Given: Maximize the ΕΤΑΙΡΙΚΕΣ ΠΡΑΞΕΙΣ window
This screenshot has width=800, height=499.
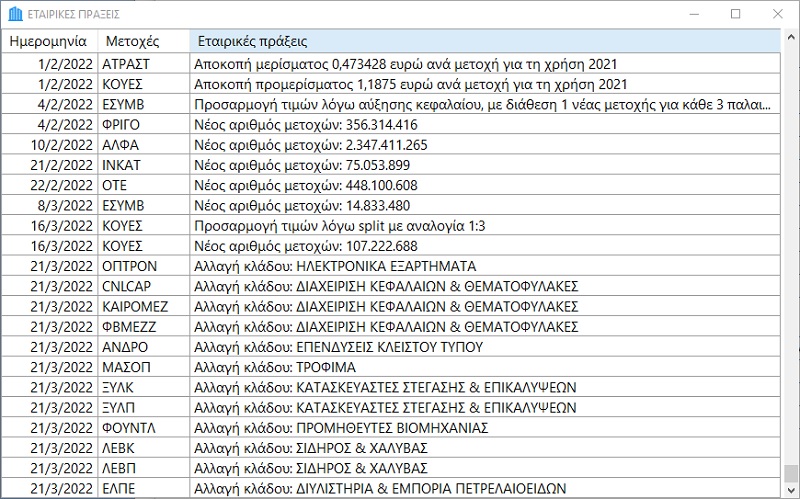Looking at the screenshot, I should point(735,14).
